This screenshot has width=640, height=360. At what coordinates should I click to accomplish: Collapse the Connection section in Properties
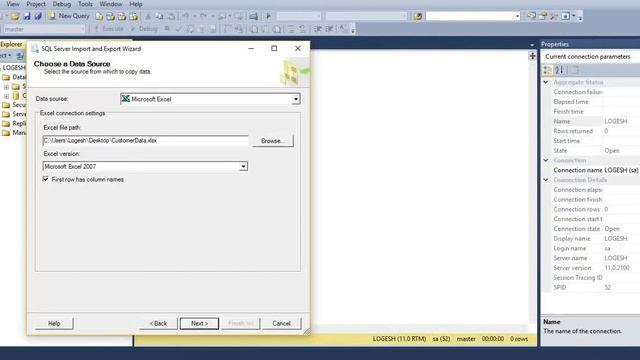pos(546,160)
